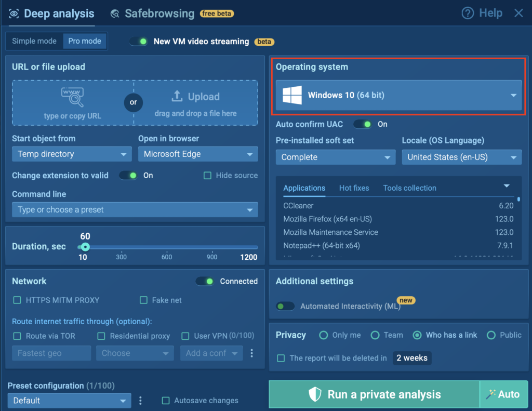Open the Operating system dropdown

(x=398, y=95)
